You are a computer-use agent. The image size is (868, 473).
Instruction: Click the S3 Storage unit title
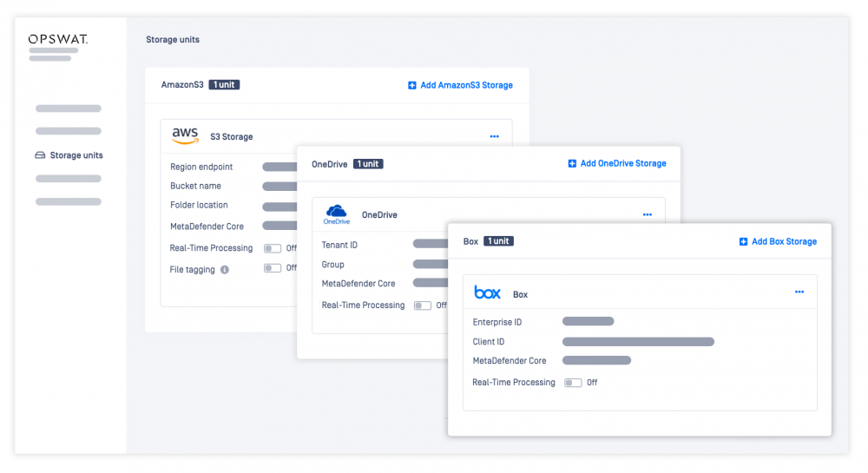[232, 136]
